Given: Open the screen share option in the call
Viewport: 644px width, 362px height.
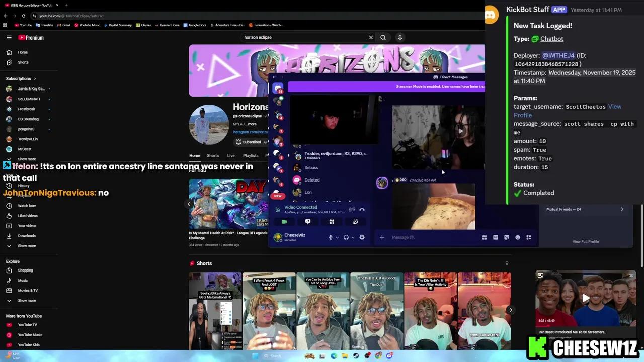Looking at the screenshot, I should point(308,222).
